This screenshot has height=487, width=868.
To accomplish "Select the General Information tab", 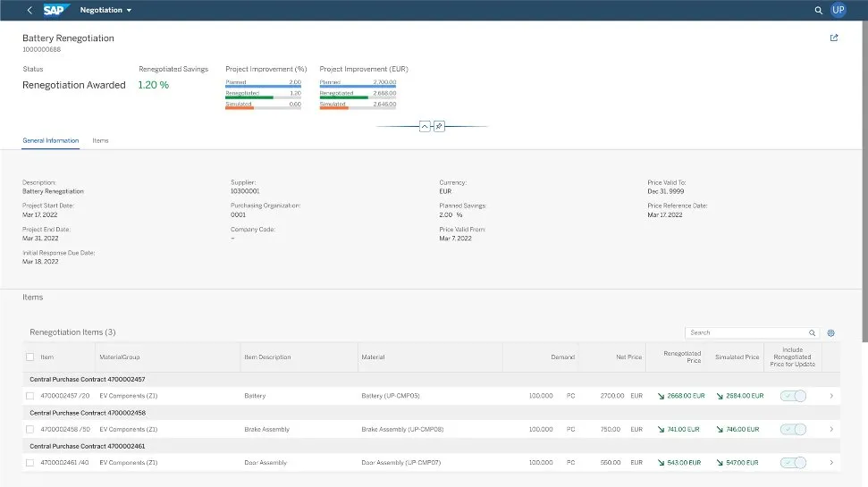I will tap(50, 140).
